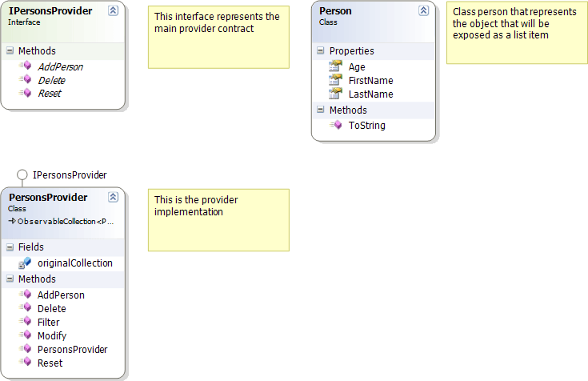Click the IPersonsProvider lollipop interface label
This screenshot has height=381, width=588.
(x=70, y=174)
